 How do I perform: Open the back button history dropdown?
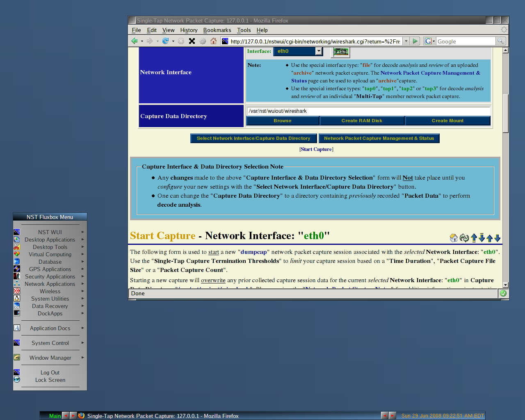click(x=142, y=41)
